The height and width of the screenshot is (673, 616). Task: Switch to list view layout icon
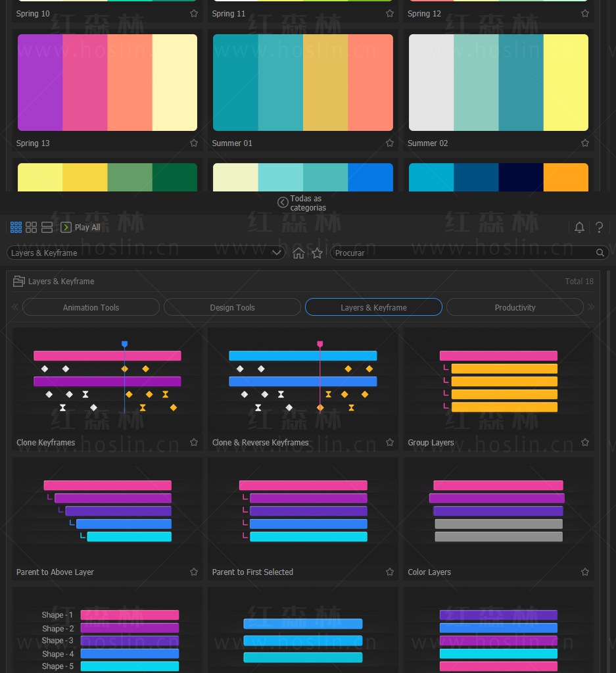pos(47,227)
